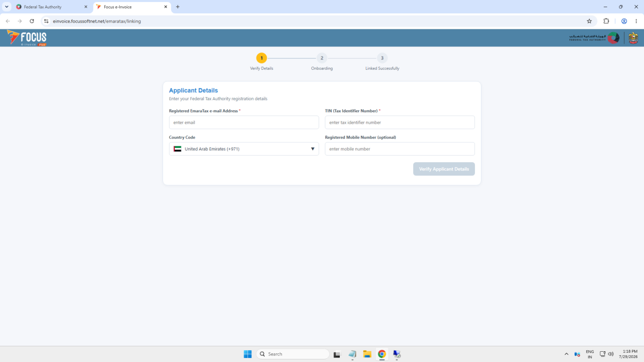644x362 pixels.
Task: Open Google Chrome from the taskbar
Action: (x=382, y=354)
